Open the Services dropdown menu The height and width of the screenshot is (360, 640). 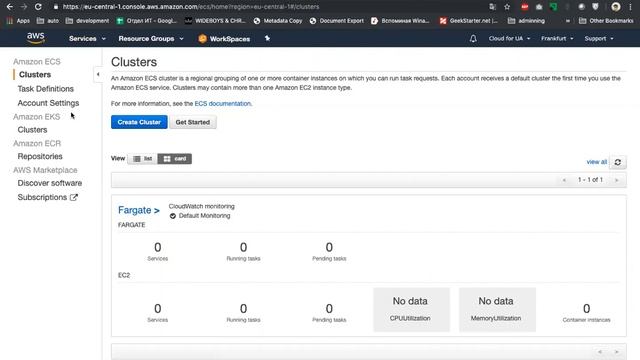[87, 38]
